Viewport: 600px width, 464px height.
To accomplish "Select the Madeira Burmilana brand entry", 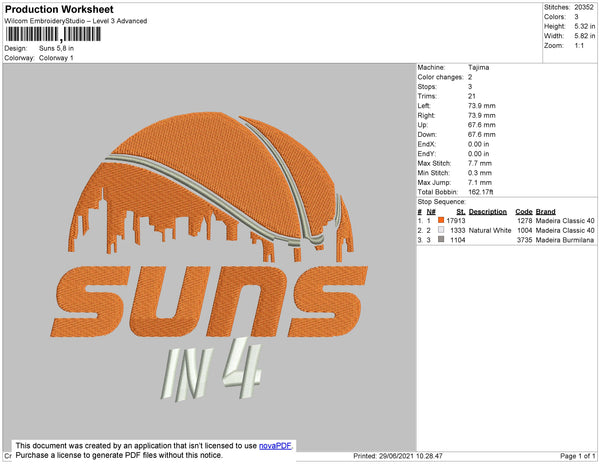I will click(x=566, y=241).
